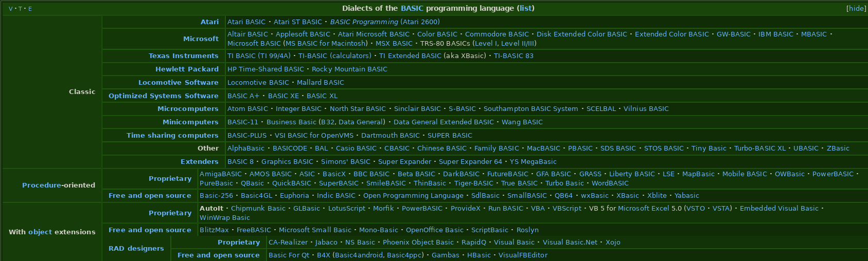This screenshot has width=868, height=261.
Task: Open the Gambas article
Action: point(445,255)
